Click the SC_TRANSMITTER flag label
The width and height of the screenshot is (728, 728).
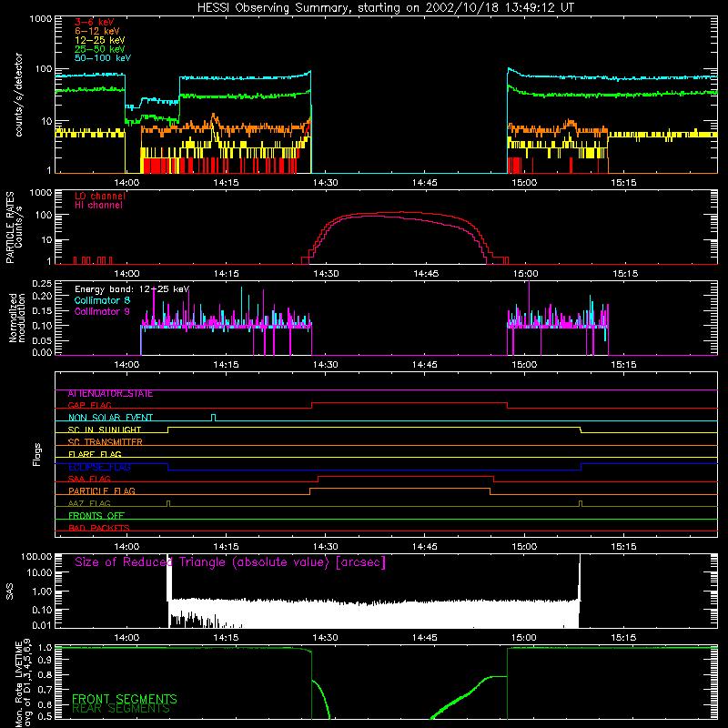coord(106,442)
